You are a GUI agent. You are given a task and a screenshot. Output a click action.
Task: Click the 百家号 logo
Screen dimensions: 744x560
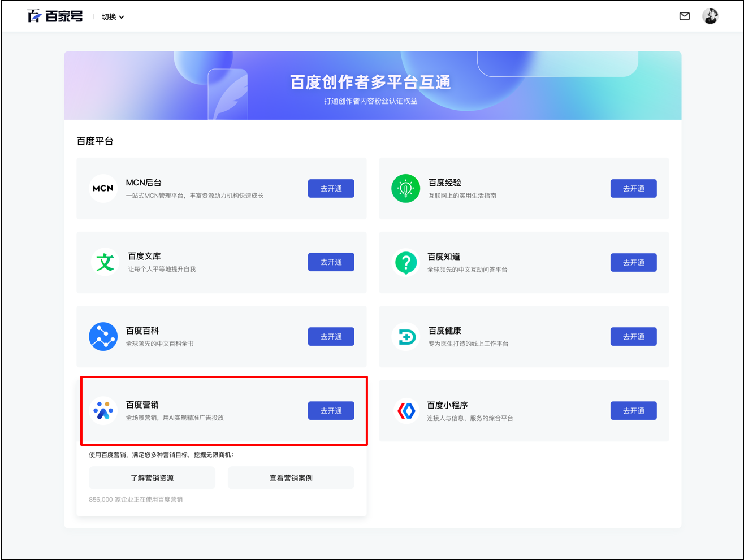55,16
